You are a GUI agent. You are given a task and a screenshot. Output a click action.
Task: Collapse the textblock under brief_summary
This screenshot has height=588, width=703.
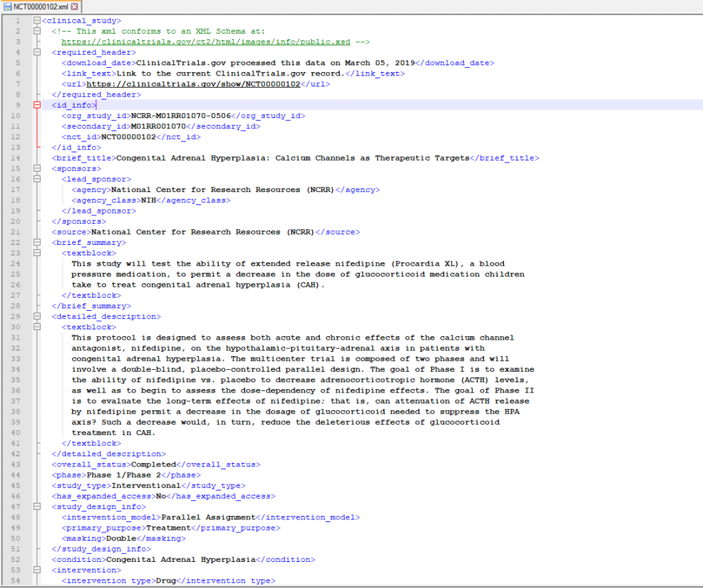(36, 252)
